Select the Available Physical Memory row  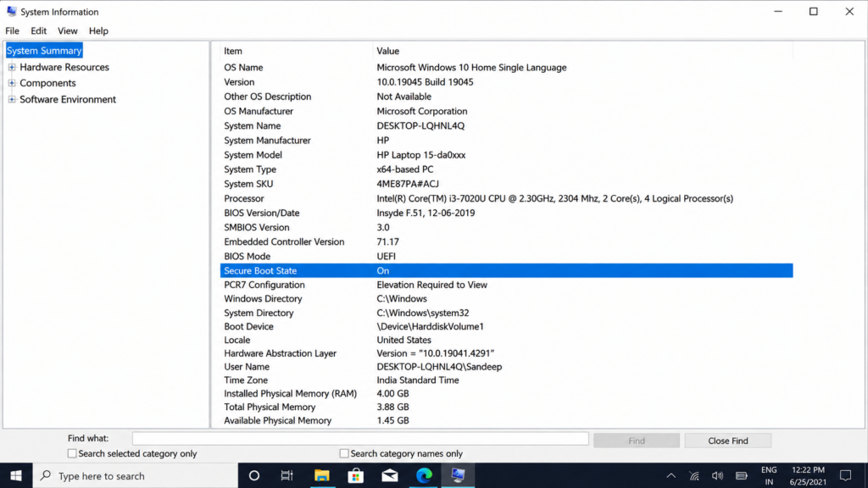pyautogui.click(x=507, y=420)
